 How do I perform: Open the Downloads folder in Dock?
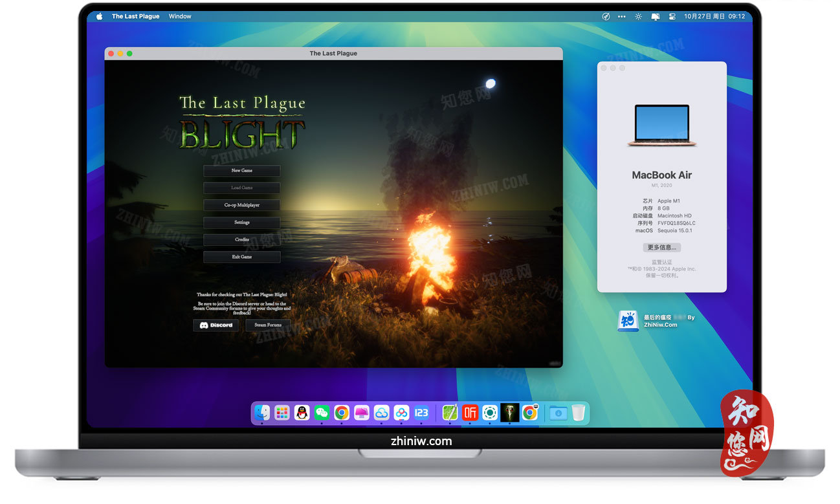[x=558, y=412]
